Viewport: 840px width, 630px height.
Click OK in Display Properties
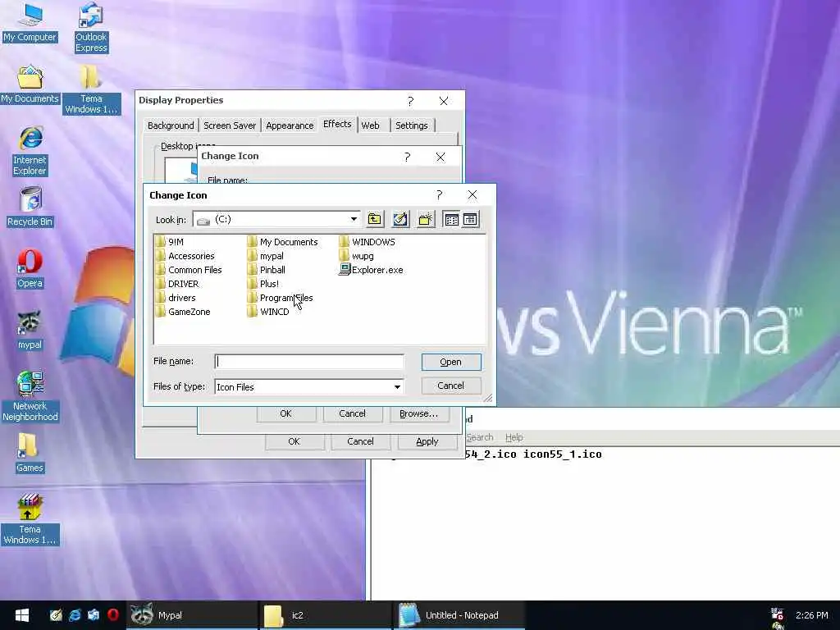294,441
